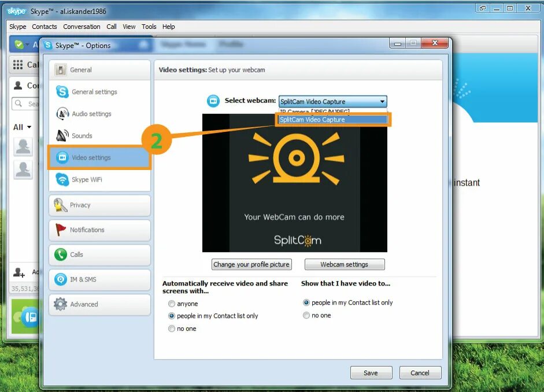Click the Audio settings headset icon
This screenshot has height=392, width=544.
[x=62, y=114]
